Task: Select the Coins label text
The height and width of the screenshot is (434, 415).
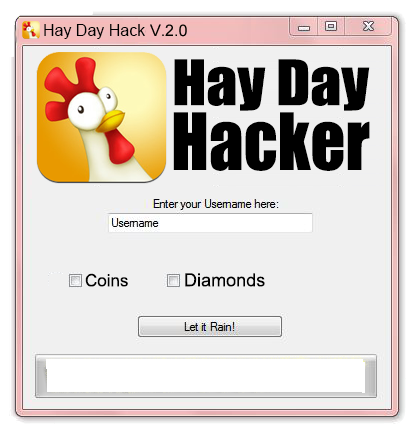Action: coord(107,280)
